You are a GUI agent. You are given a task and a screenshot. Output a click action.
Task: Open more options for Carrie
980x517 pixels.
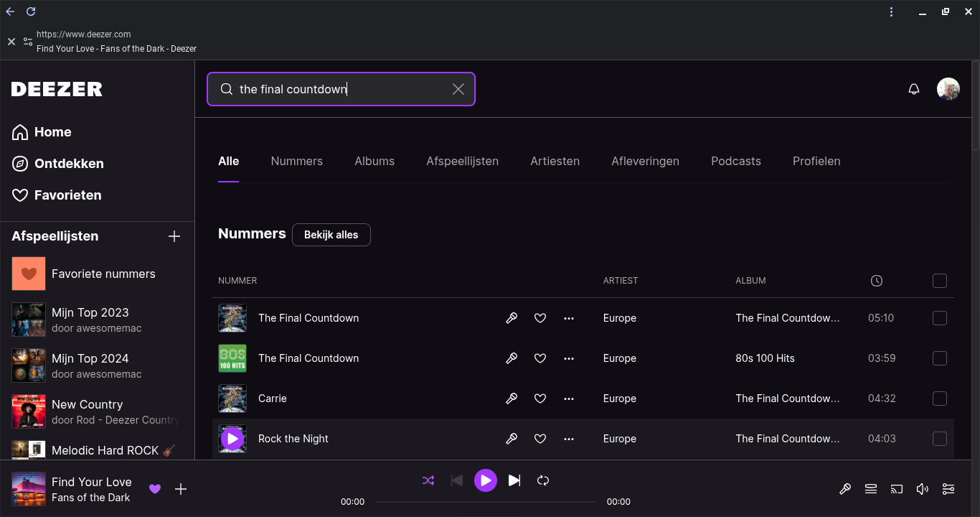(x=569, y=399)
